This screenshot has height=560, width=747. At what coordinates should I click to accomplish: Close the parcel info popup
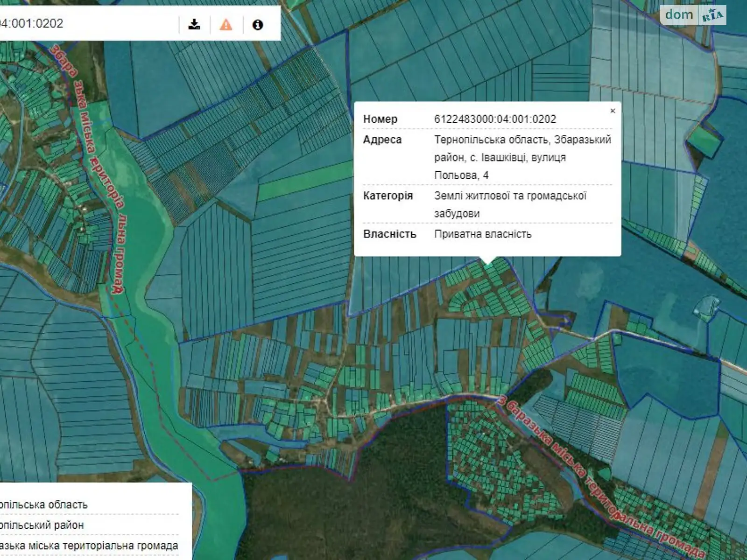coord(613,111)
